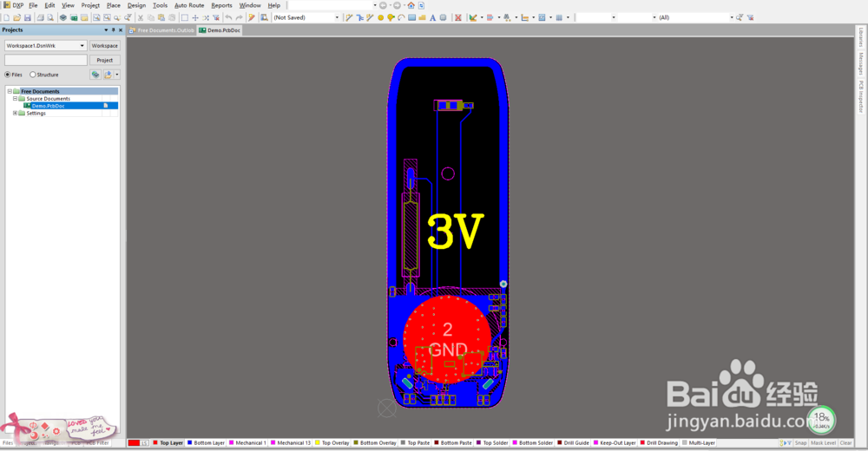Click the Clear button in status bar
This screenshot has width=868, height=451.
pyautogui.click(x=845, y=442)
